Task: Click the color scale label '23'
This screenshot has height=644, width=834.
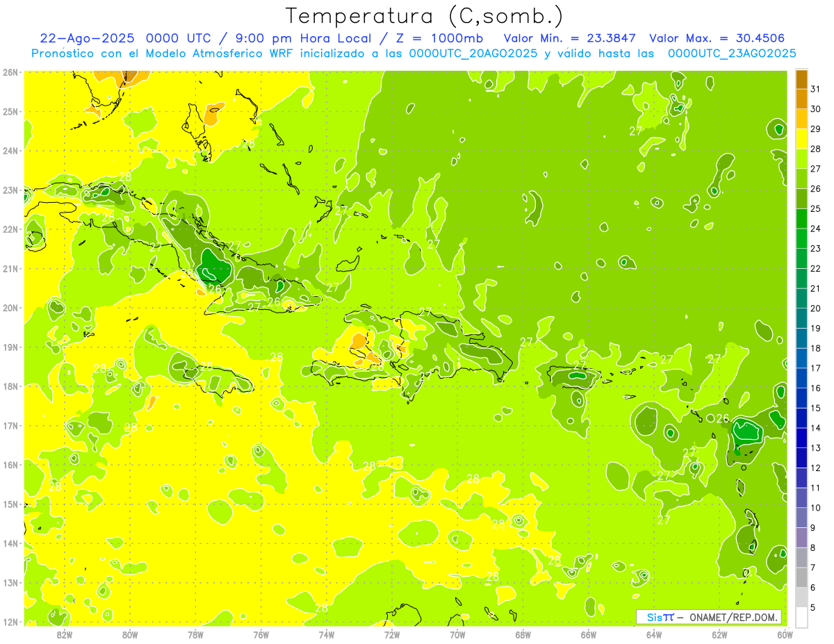Action: pos(816,248)
